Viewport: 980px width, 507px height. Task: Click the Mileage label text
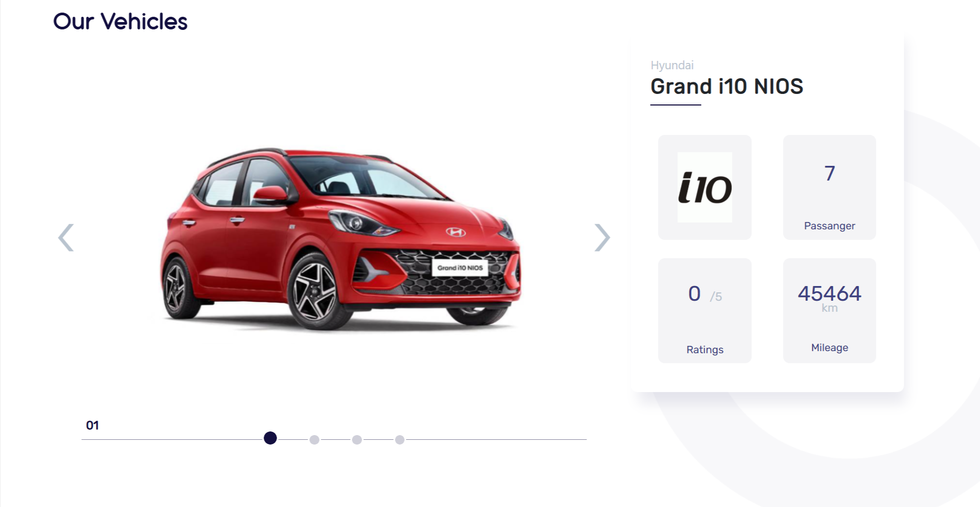point(829,347)
